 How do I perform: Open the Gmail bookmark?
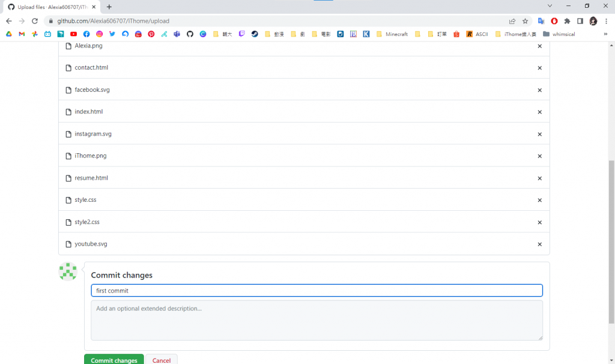click(22, 34)
